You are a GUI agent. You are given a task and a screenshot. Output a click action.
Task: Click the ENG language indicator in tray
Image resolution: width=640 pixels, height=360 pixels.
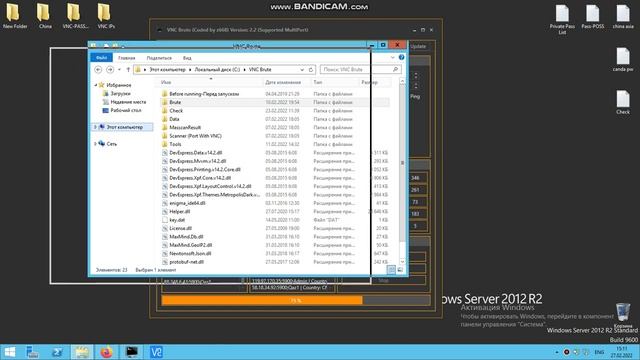point(599,352)
